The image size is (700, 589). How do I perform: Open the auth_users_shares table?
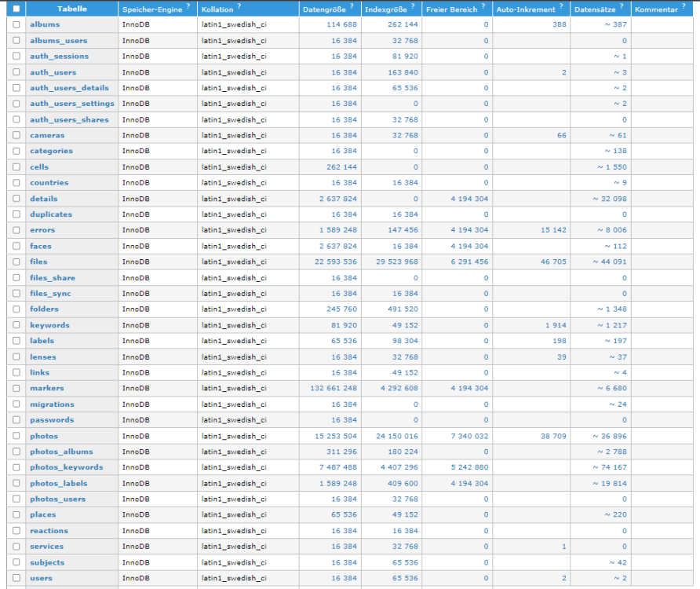pos(69,120)
